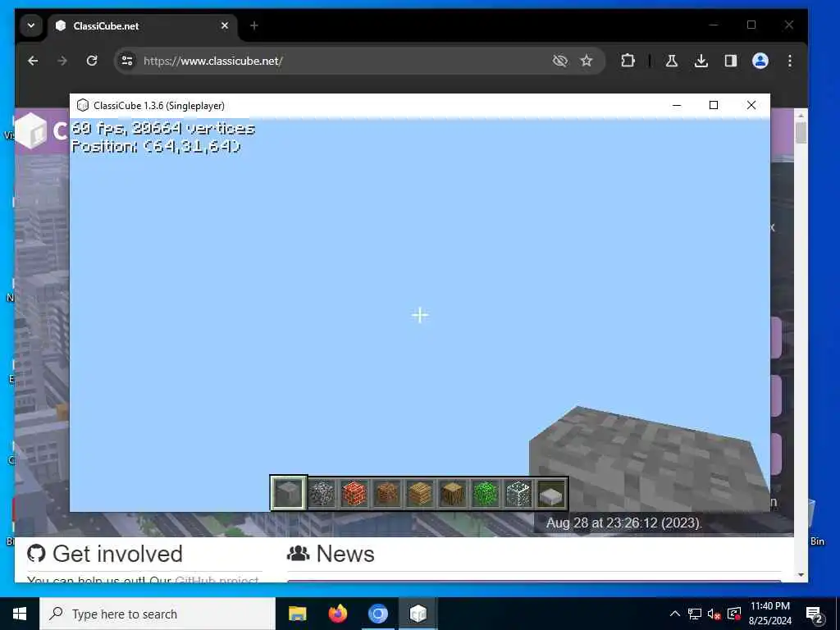The width and height of the screenshot is (840, 630).
Task: Select the log block in hotbar
Action: tap(453, 493)
